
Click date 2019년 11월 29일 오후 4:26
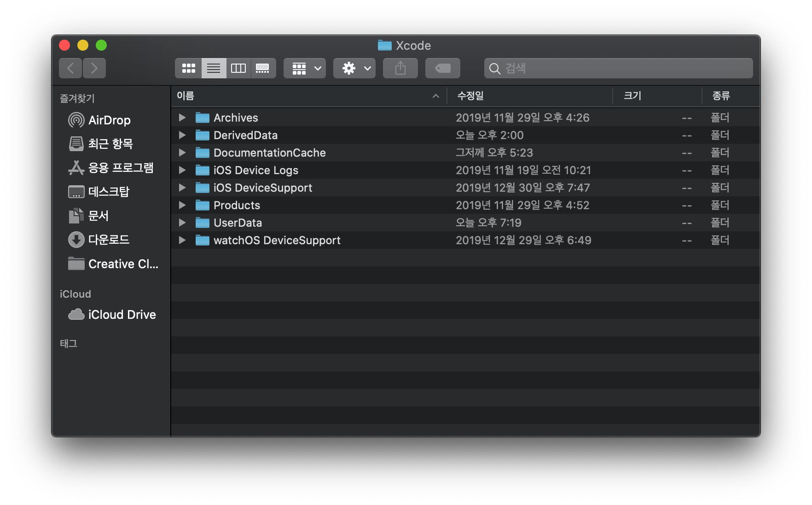coord(522,117)
